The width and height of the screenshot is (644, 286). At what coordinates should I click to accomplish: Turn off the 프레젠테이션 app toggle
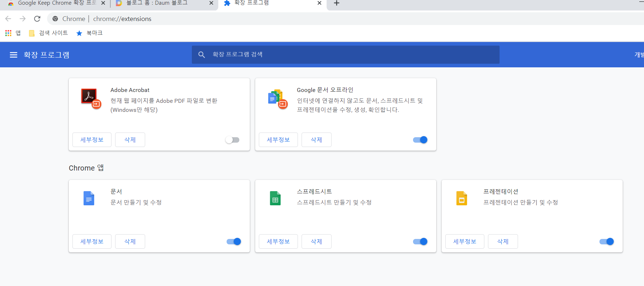(607, 241)
